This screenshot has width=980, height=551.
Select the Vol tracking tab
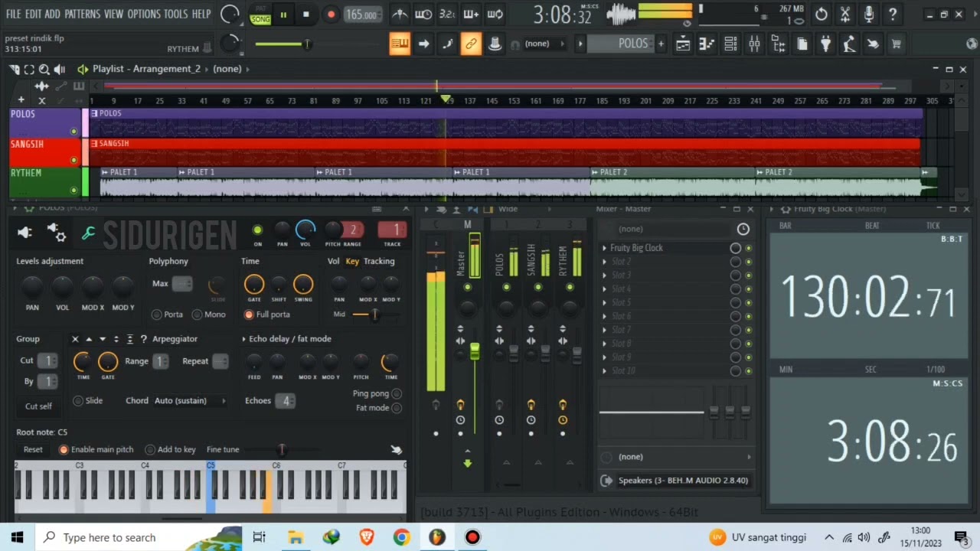pyautogui.click(x=334, y=262)
